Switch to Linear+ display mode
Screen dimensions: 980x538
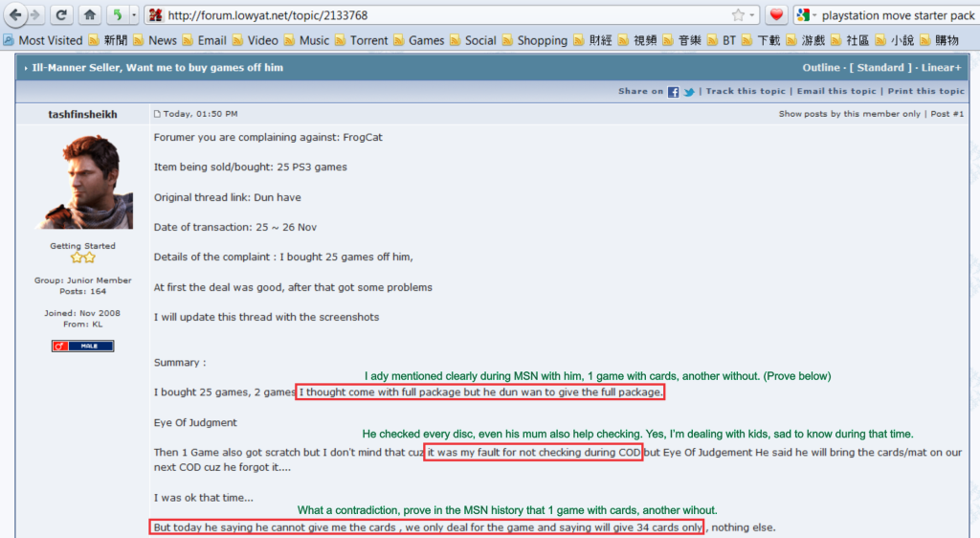click(943, 68)
